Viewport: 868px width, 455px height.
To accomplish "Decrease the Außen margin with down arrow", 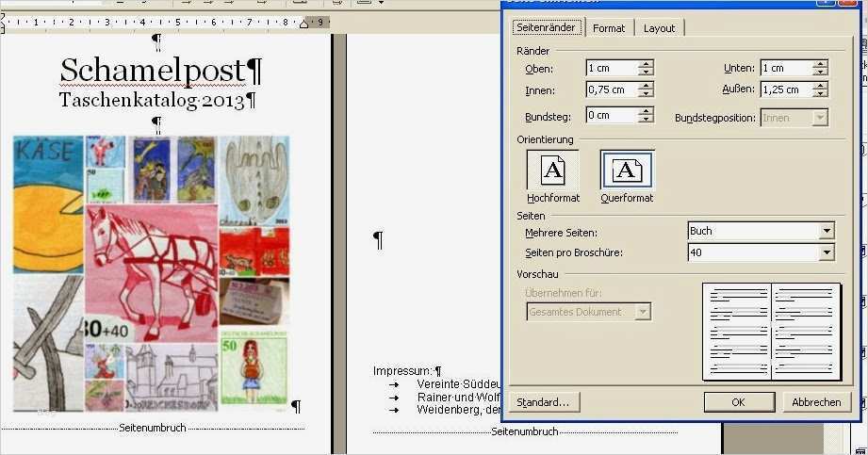I will (x=820, y=93).
